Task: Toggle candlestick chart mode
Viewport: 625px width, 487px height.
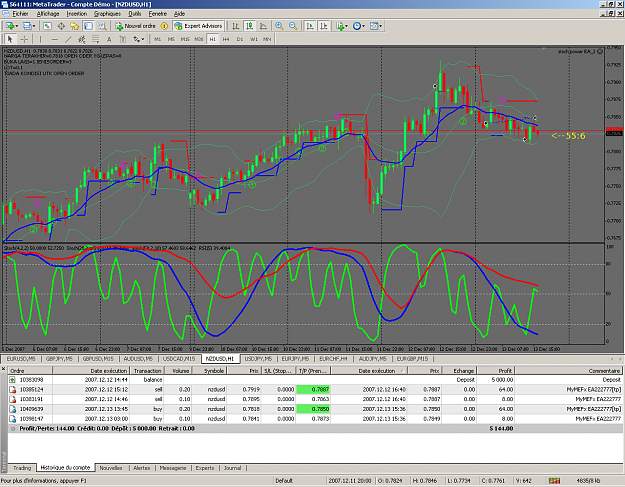Action: coord(250,26)
